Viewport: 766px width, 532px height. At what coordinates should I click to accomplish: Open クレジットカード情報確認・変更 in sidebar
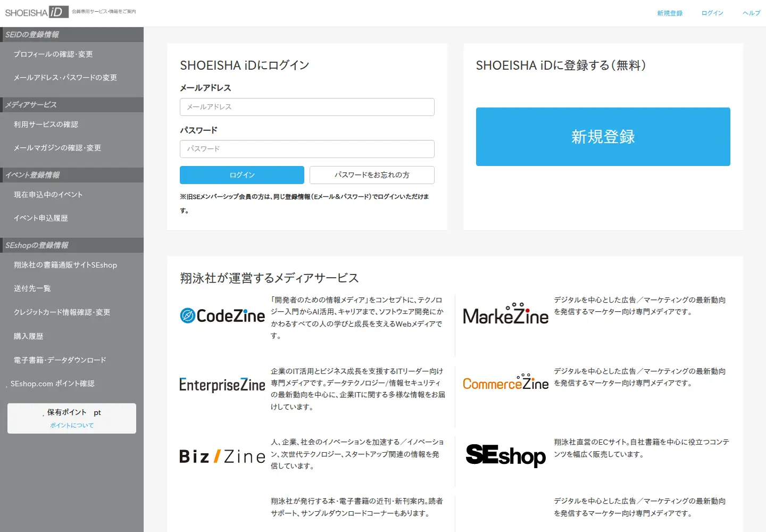pyautogui.click(x=62, y=312)
